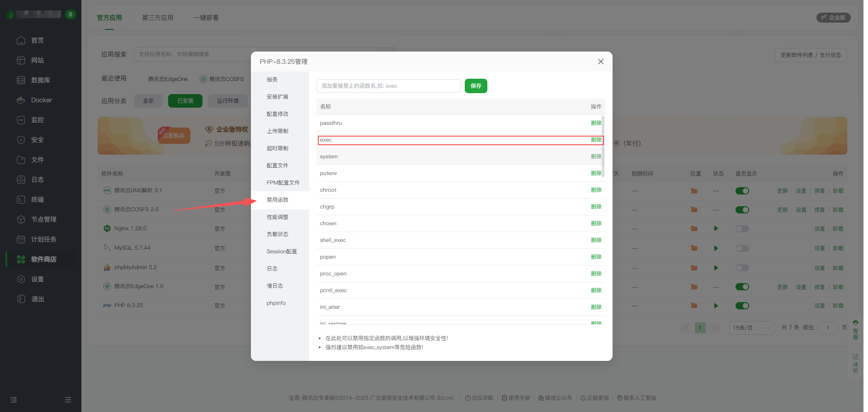868x412 pixels.
Task: Open the 软件商店 software store icon
Action: (21, 259)
